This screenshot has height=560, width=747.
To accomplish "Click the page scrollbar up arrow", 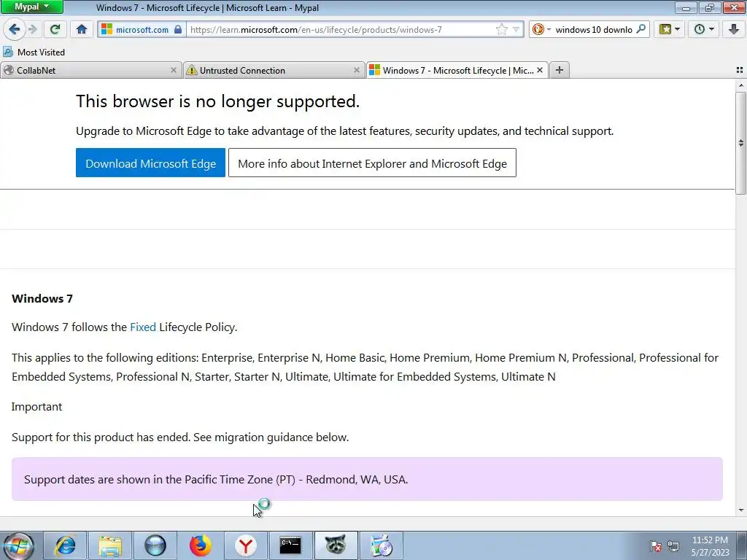I will click(741, 85).
